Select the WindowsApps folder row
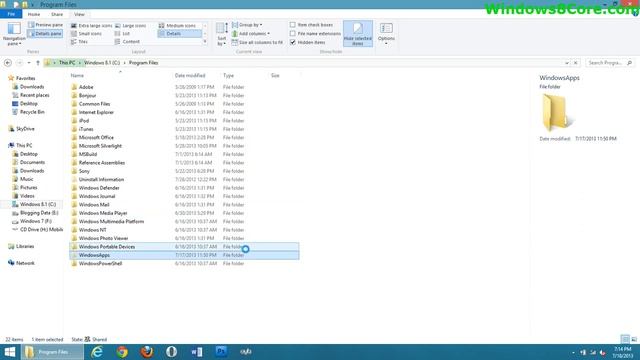This screenshot has width=640, height=360. click(184, 255)
